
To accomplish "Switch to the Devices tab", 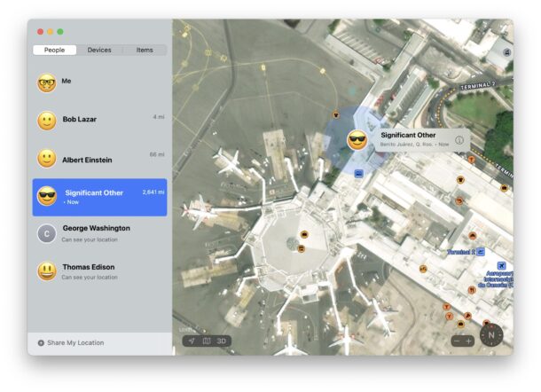I will pyautogui.click(x=99, y=51).
